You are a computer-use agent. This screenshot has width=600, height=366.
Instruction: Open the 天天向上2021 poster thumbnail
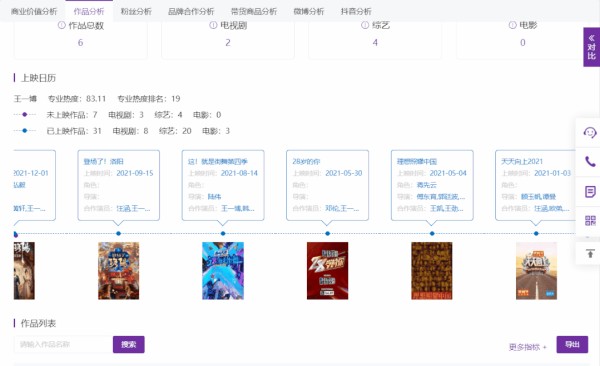click(x=536, y=270)
